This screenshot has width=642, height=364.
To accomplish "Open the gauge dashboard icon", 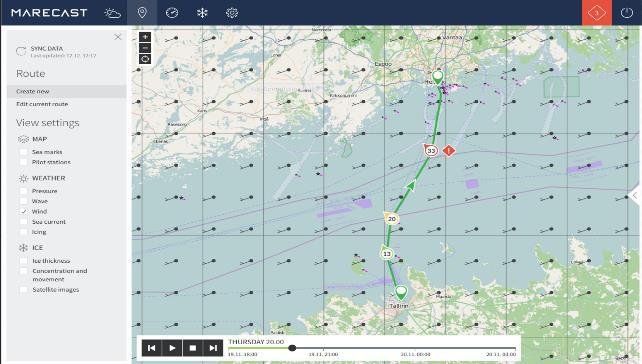I will [x=172, y=13].
